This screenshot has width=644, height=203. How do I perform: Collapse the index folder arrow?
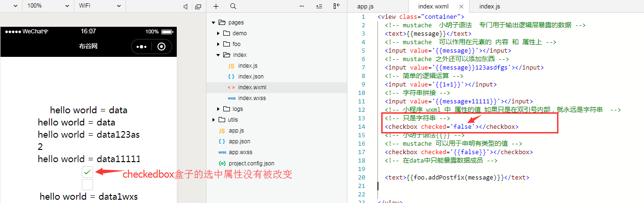(218, 55)
